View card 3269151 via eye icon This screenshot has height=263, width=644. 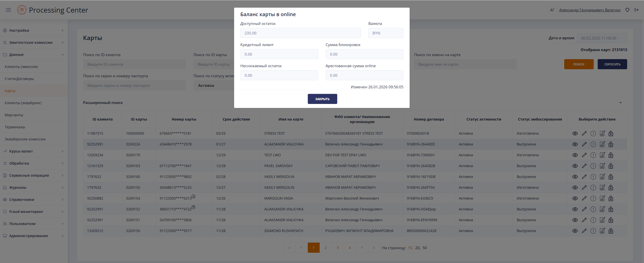[575, 220]
